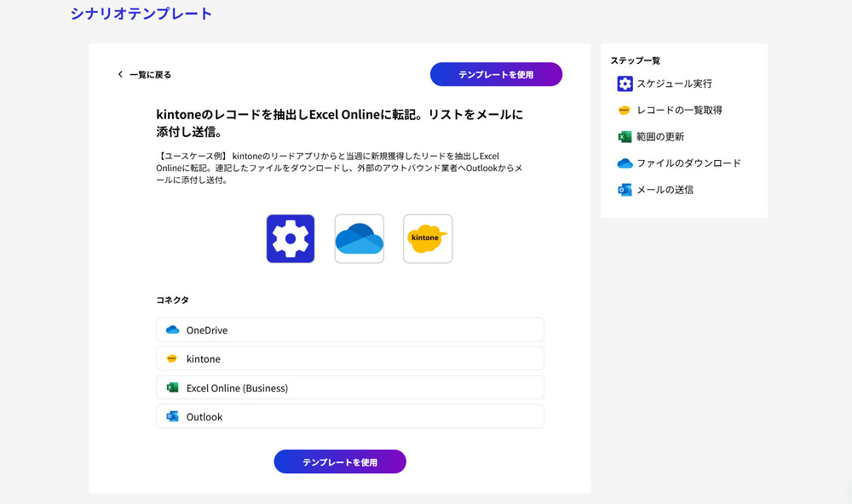Click the OneDrive icon beside ファイルのダウンロード
This screenshot has height=504, width=852.
point(625,163)
